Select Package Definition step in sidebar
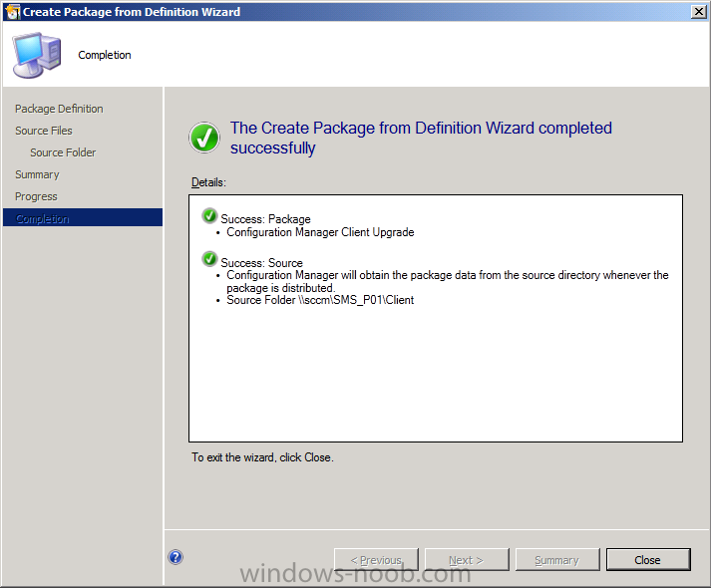Image resolution: width=711 pixels, height=588 pixels. pos(59,109)
